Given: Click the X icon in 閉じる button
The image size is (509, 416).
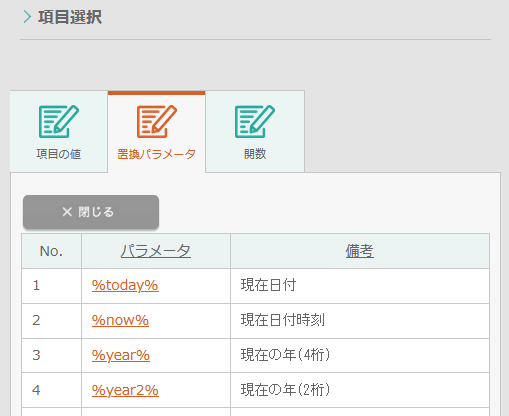Looking at the screenshot, I should point(67,212).
